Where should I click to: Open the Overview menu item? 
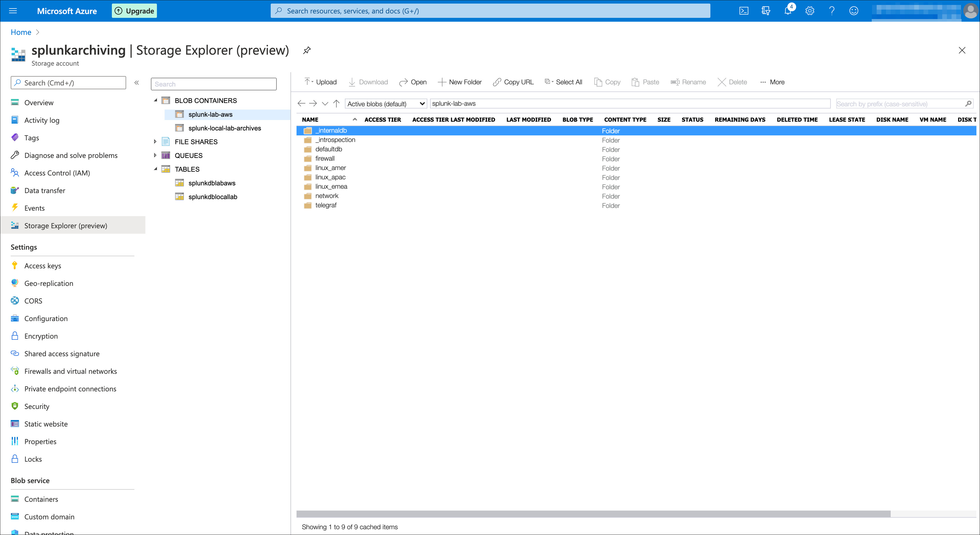[39, 103]
